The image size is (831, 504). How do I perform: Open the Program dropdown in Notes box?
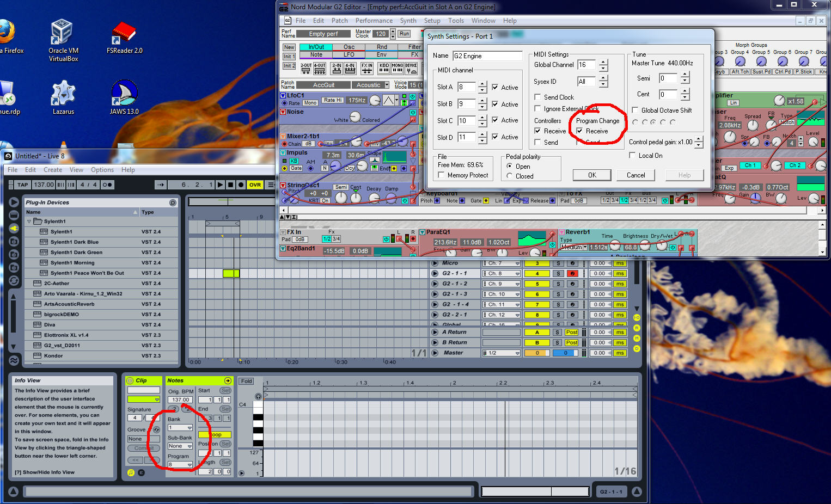(x=180, y=464)
